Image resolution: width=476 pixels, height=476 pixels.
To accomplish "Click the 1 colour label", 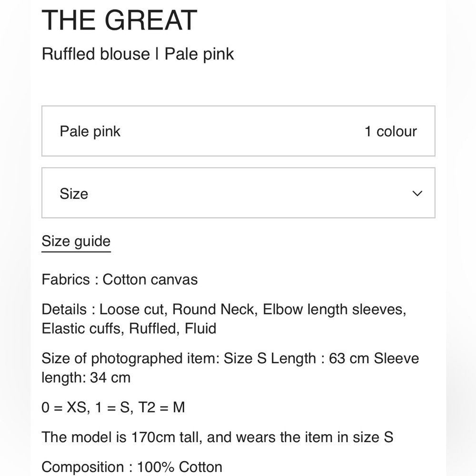I will pyautogui.click(x=391, y=131).
